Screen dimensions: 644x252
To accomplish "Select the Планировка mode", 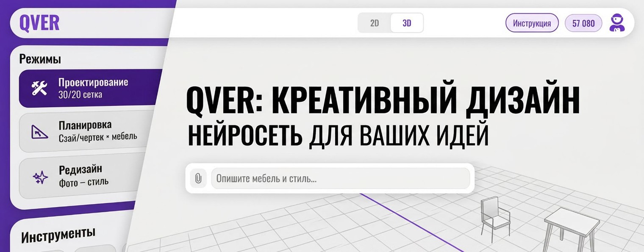I will [x=86, y=132].
